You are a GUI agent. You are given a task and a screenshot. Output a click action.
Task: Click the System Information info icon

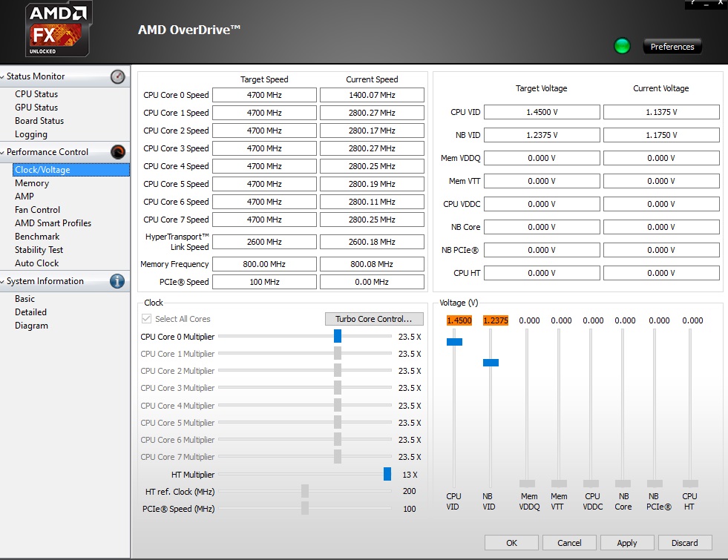coord(117,281)
